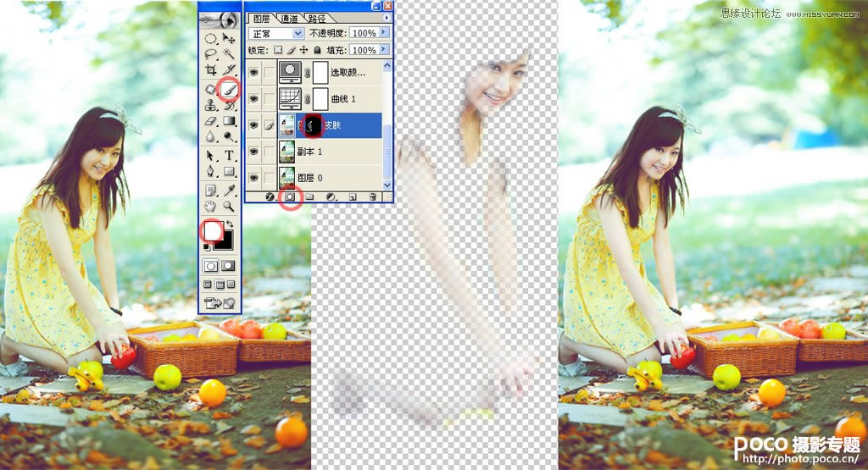Activate the Hand tool
868x470 pixels.
pyautogui.click(x=211, y=206)
